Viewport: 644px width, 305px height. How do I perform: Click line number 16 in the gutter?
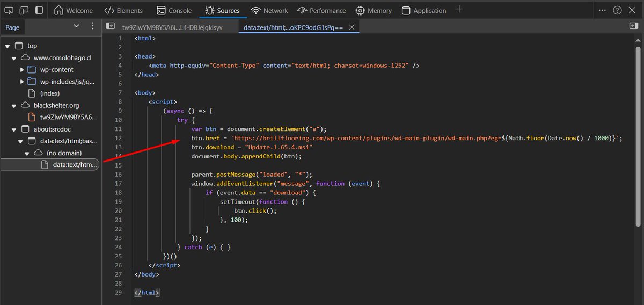119,175
